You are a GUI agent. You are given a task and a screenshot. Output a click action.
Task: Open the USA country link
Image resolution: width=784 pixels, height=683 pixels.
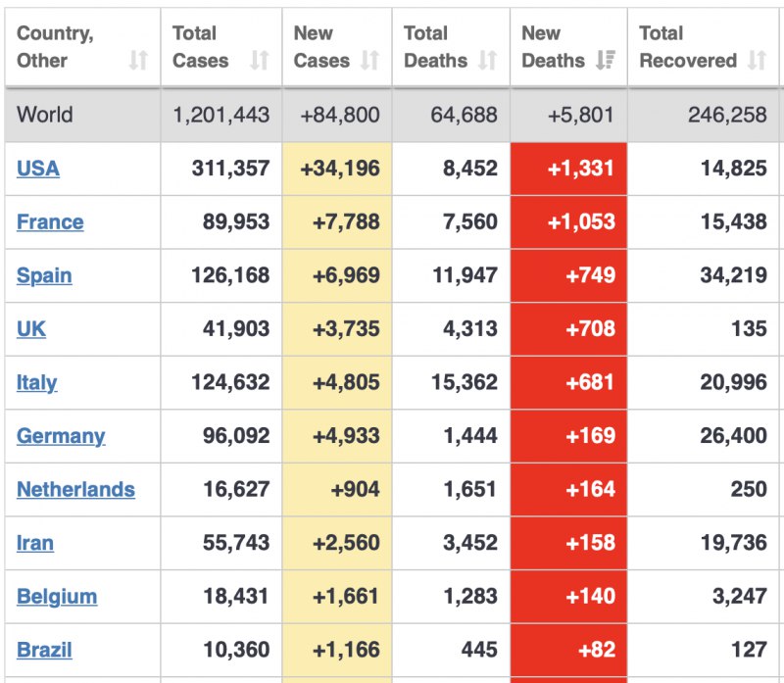38,169
